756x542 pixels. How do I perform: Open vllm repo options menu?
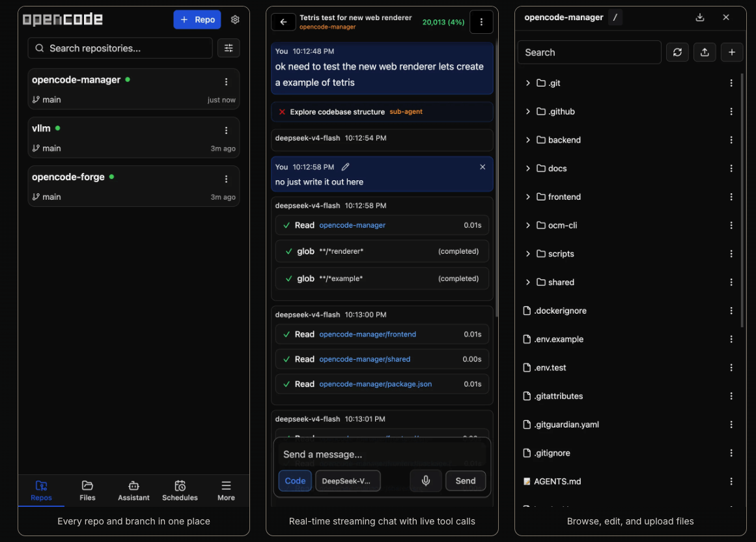[x=226, y=131]
